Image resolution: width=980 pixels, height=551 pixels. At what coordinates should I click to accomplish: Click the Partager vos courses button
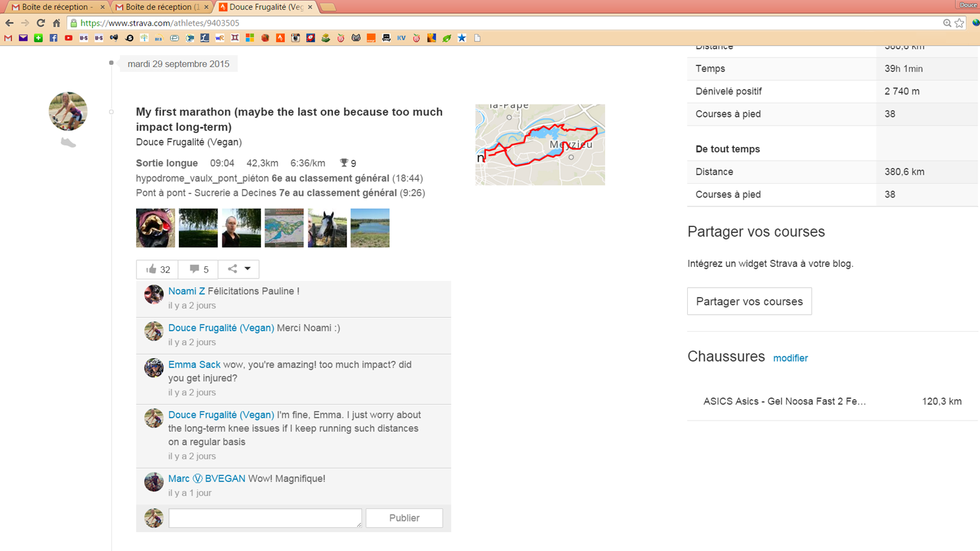[749, 301]
